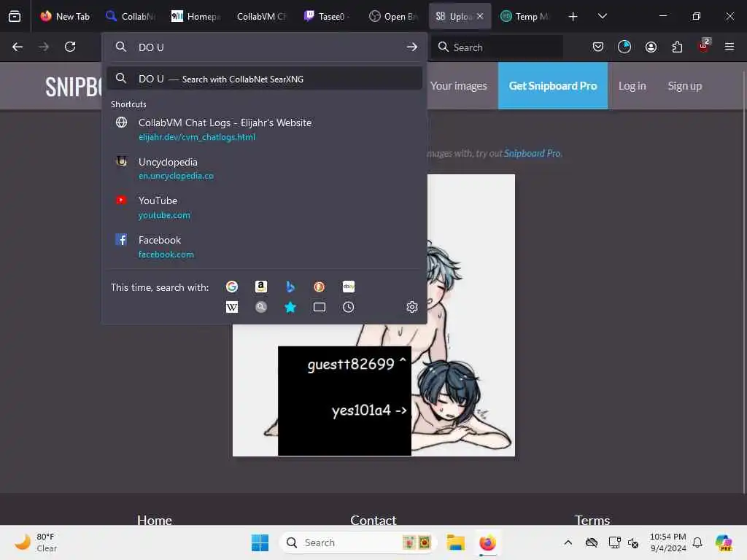Close the Snipboard Upload tab
This screenshot has height=560, width=747.
point(480,16)
